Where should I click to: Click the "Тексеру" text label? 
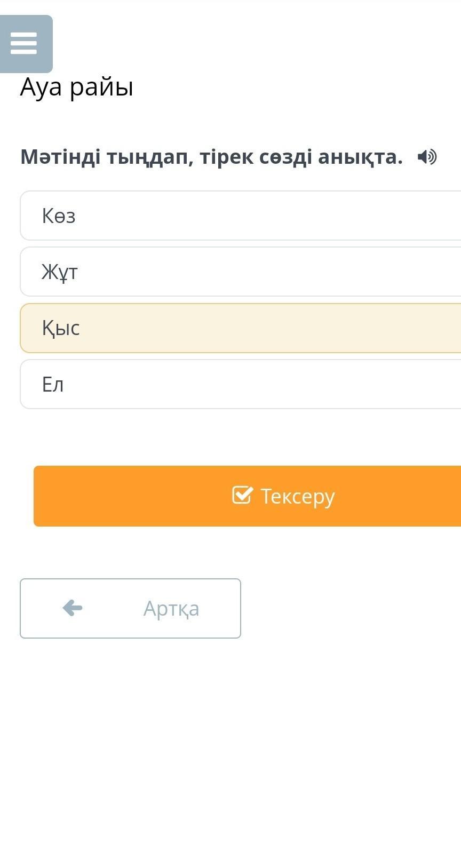tap(297, 496)
